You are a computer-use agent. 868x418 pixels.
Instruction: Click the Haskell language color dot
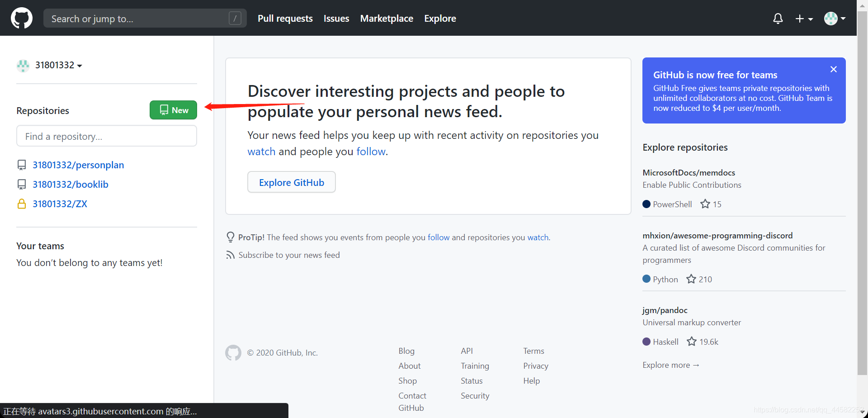[646, 342]
